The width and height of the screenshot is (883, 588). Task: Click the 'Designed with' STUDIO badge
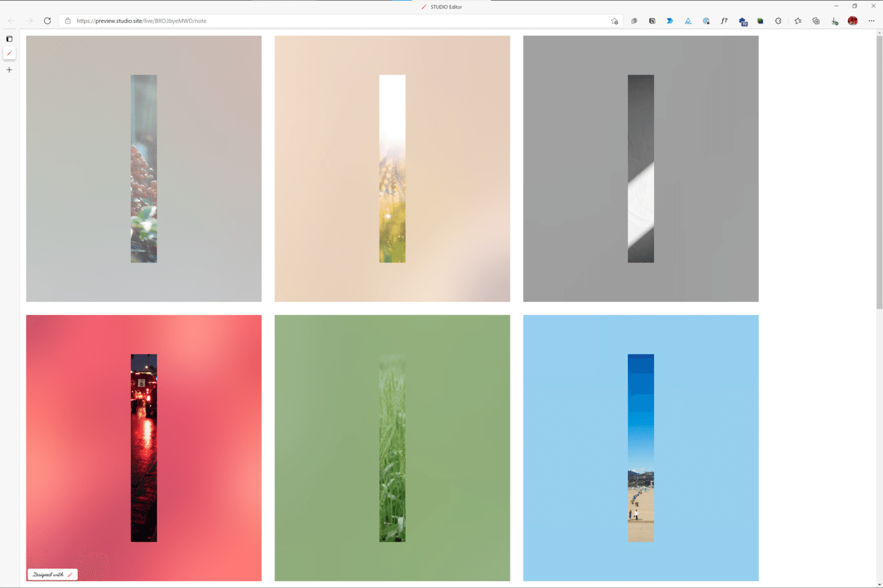point(52,574)
